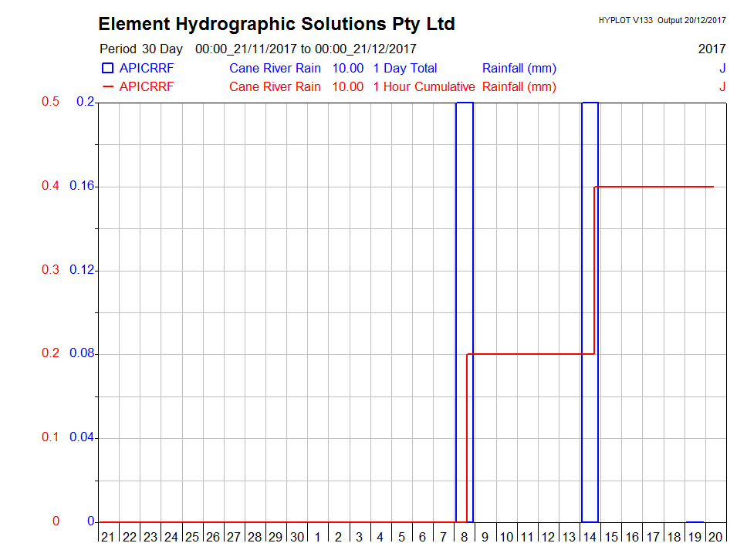
Task: Select the Period 30 Day label
Action: (x=141, y=49)
